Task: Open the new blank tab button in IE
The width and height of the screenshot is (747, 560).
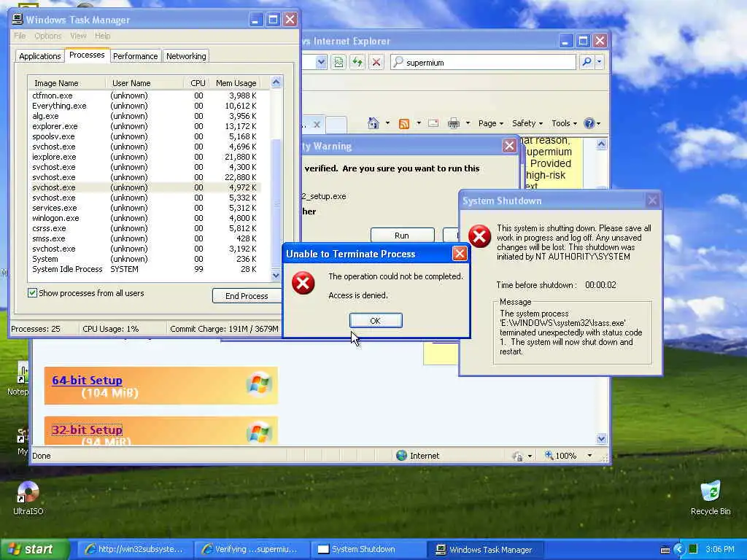Action: [336, 125]
